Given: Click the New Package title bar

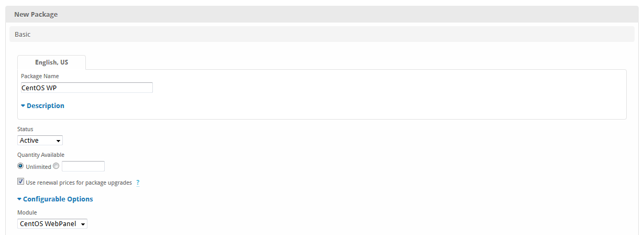Looking at the screenshot, I should [x=36, y=15].
